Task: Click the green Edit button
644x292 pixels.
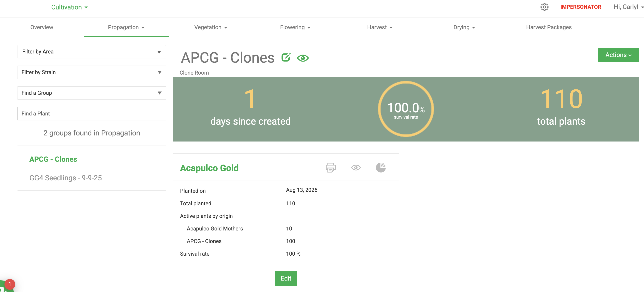Action: tap(286, 278)
